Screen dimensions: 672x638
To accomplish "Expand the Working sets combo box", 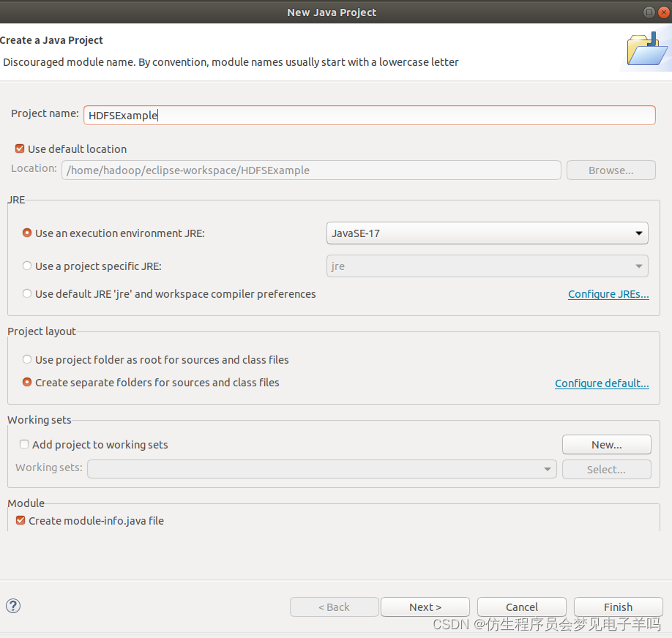I will 322,469.
